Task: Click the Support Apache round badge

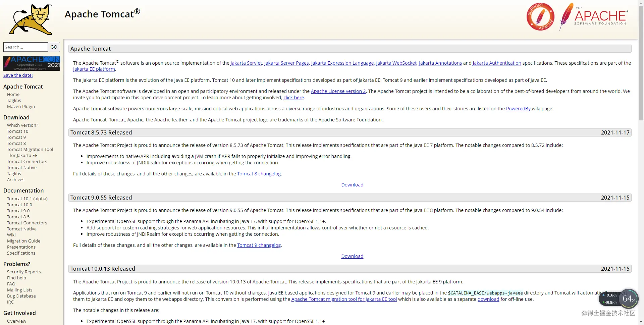Action: pyautogui.click(x=540, y=17)
